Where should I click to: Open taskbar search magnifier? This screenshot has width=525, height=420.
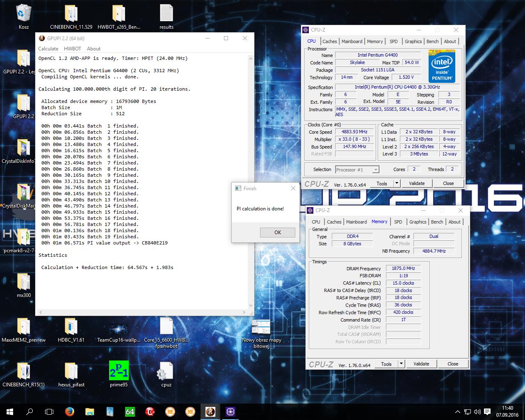click(30, 411)
